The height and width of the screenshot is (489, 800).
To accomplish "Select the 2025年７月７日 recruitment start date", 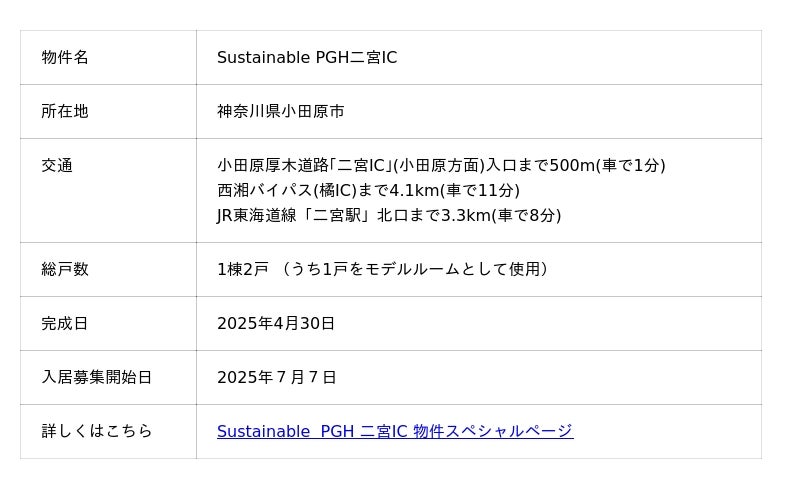I will [276, 377].
